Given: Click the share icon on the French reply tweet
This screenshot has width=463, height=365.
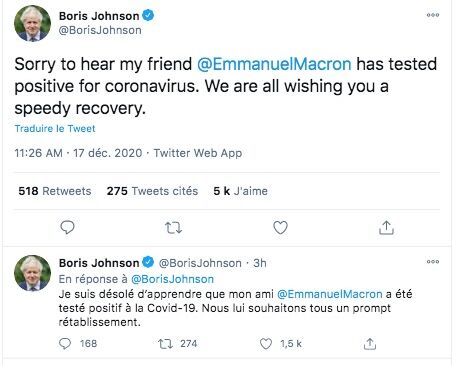Looking at the screenshot, I should click(370, 344).
